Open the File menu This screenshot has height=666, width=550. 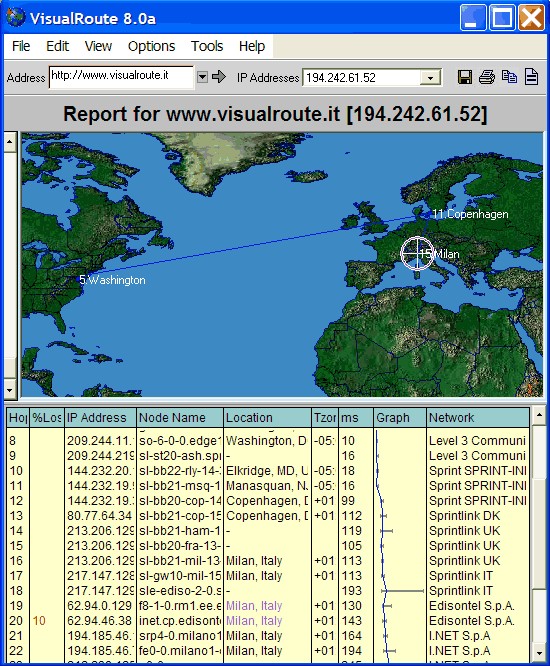coord(21,46)
